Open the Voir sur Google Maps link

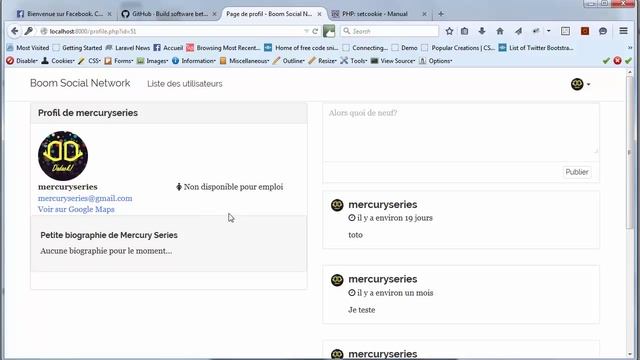[76, 209]
